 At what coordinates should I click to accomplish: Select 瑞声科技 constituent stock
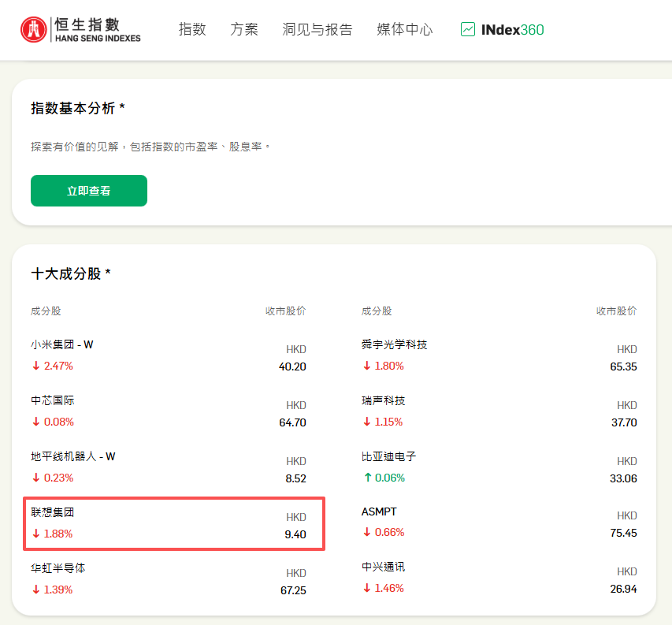pos(384,400)
